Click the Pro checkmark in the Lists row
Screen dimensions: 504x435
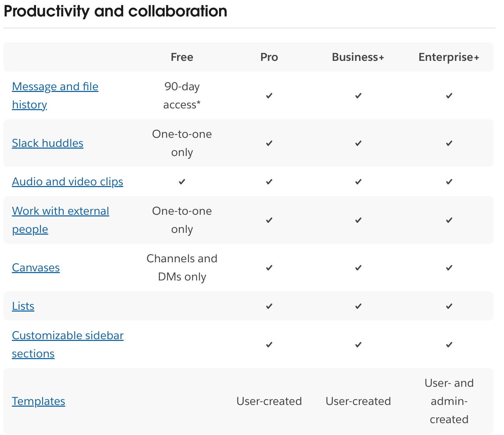(x=269, y=306)
